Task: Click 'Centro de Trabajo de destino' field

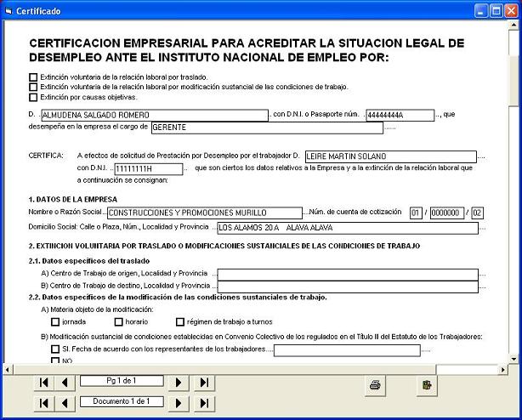Action: [348, 287]
